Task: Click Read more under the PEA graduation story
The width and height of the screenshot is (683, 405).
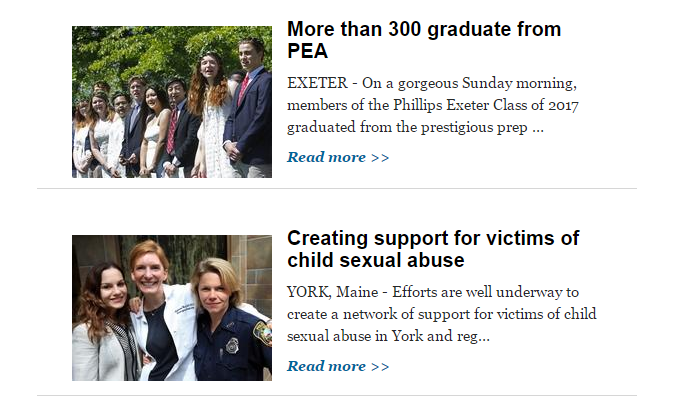Action: (x=326, y=157)
